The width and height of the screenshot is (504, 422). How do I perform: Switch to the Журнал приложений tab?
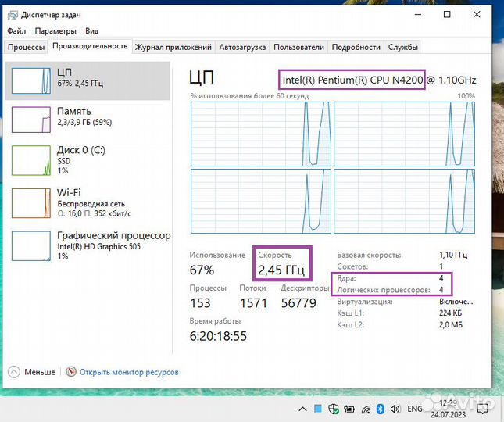coord(173,47)
